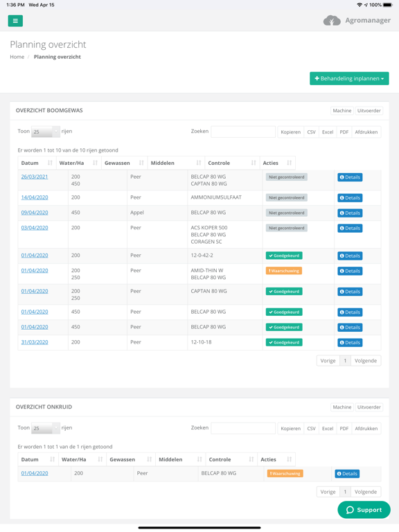399x532 pixels.
Task: Click Kopieren in Onkruid export buttons
Action: (x=290, y=429)
